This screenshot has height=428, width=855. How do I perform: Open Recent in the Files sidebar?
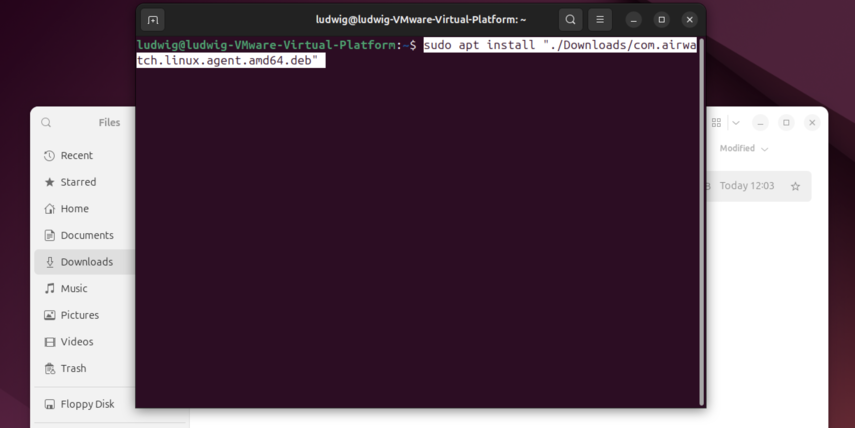pos(76,156)
